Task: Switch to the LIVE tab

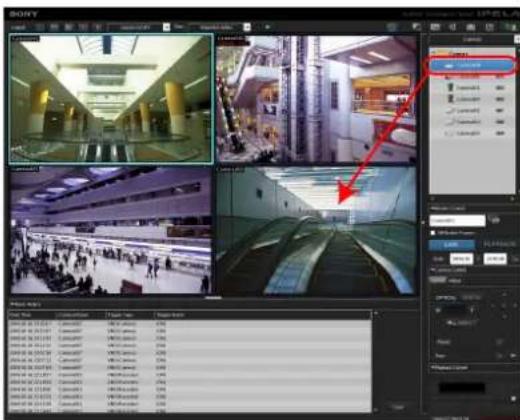Action: click(452, 245)
